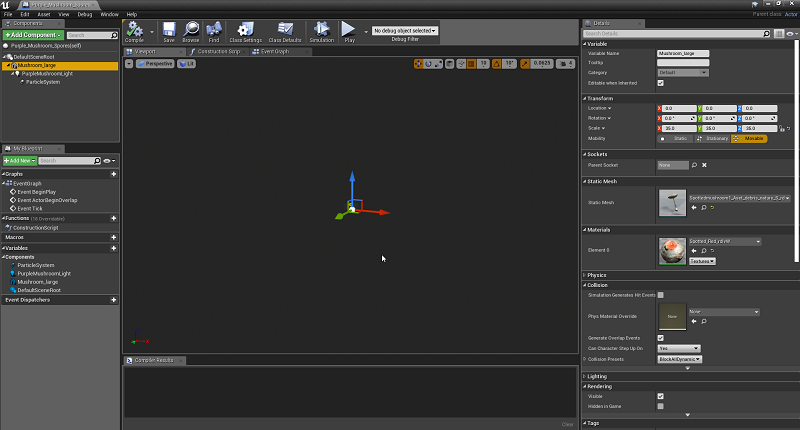Lock the scale ratio
The width and height of the screenshot is (800, 430).
782,129
